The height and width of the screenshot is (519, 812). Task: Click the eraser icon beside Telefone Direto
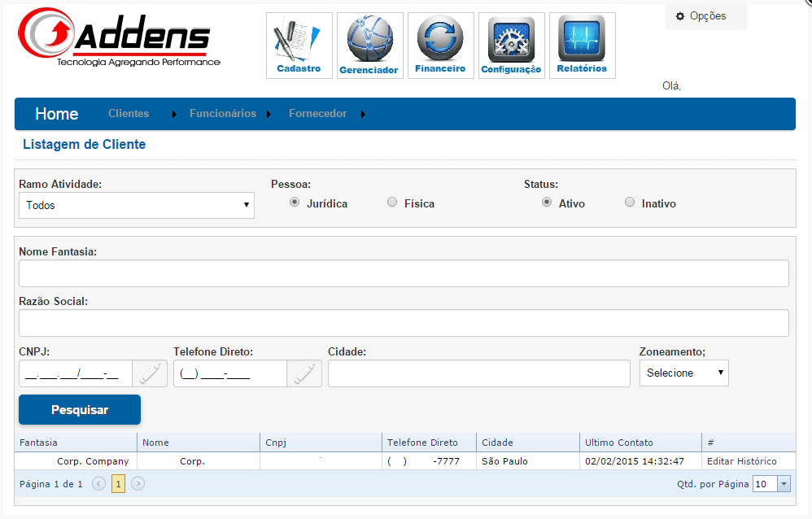304,373
